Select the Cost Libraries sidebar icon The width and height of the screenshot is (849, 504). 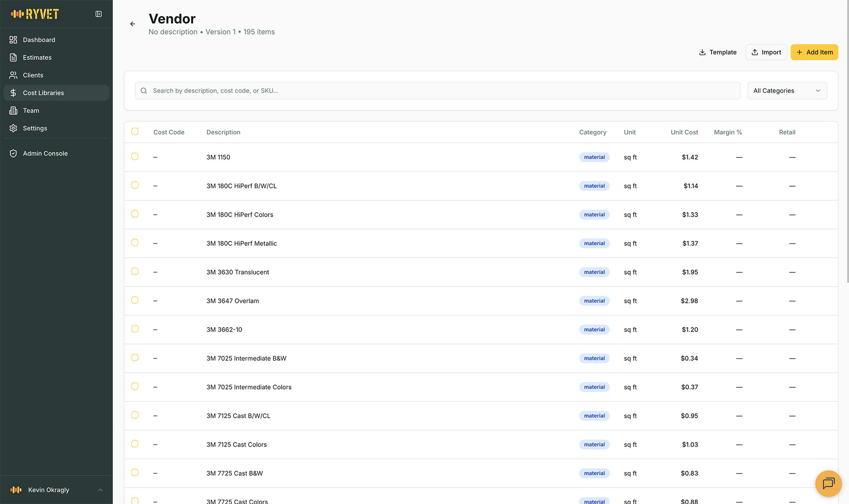[13, 93]
